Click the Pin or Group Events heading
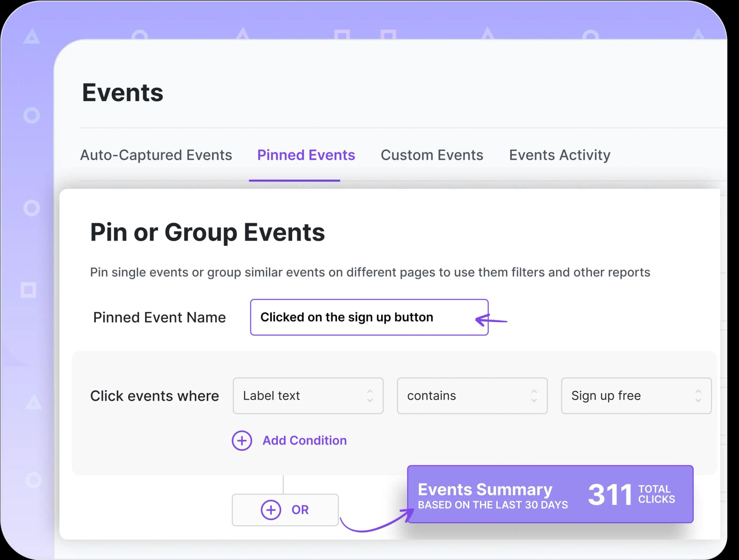The width and height of the screenshot is (739, 560). pyautogui.click(x=208, y=232)
